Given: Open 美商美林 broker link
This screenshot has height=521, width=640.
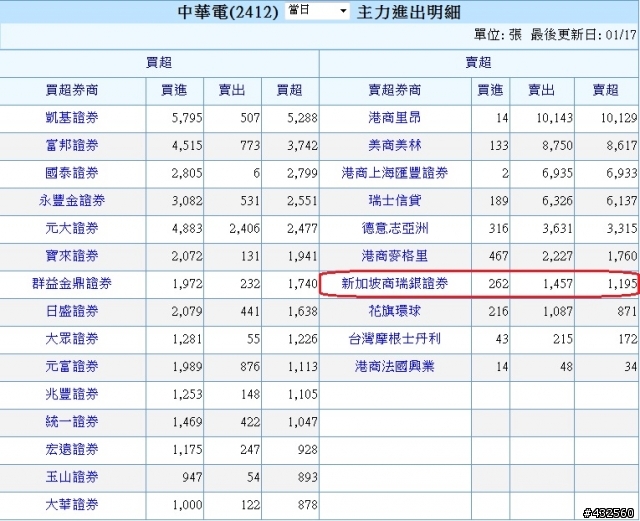Looking at the screenshot, I should [394, 146].
